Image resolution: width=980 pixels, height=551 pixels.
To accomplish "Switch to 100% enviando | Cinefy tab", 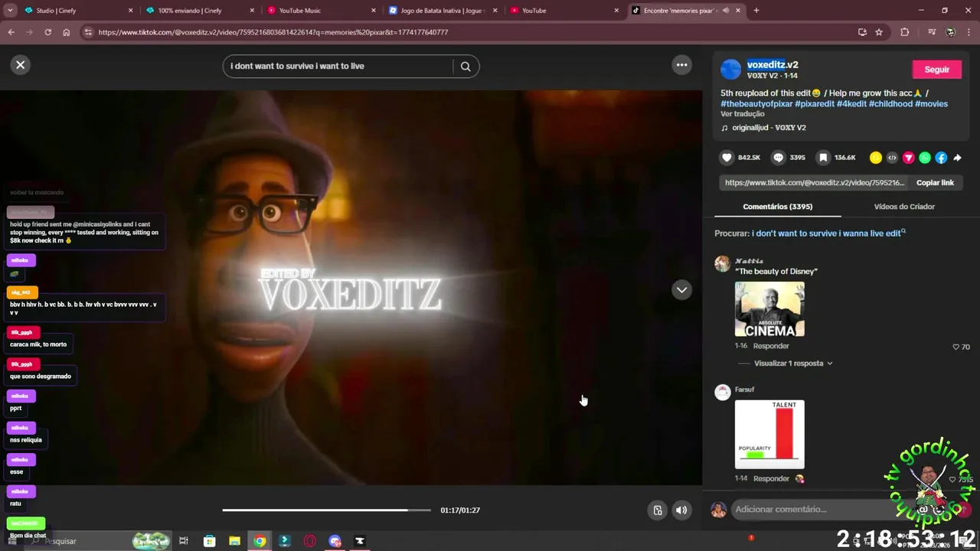I will pyautogui.click(x=199, y=11).
